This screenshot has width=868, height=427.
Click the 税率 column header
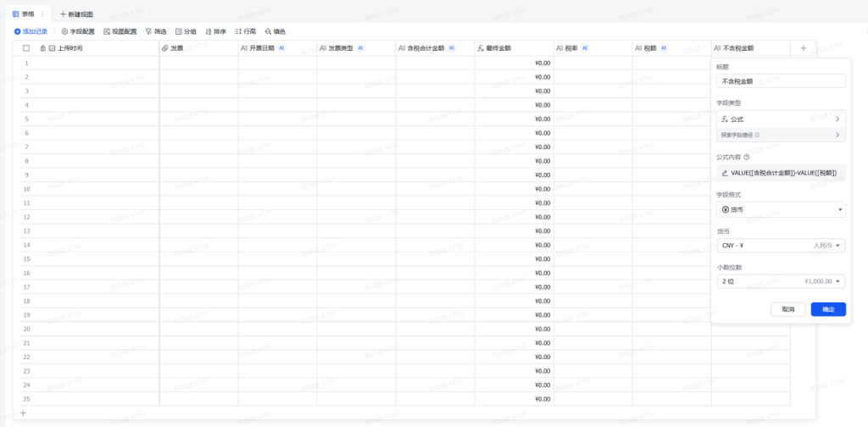point(593,48)
